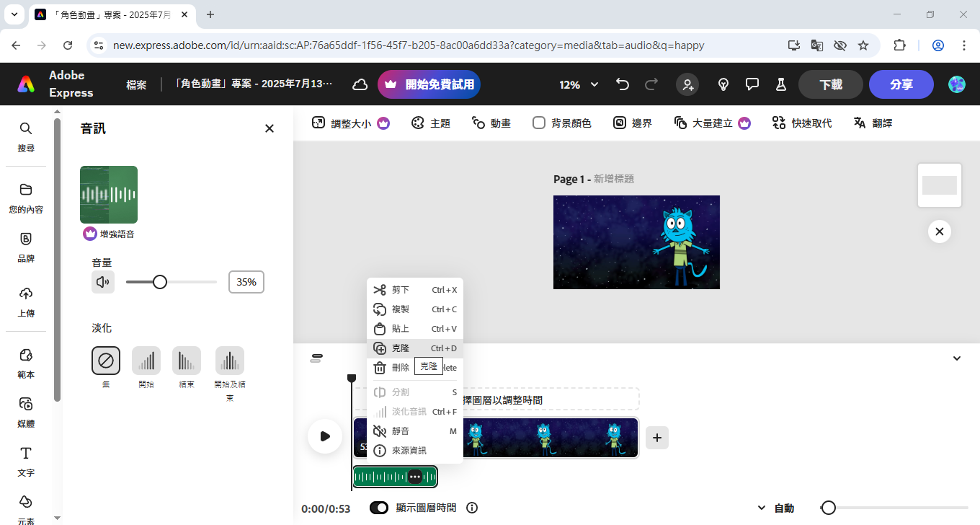Click the lightbulb tips icon

click(723, 85)
